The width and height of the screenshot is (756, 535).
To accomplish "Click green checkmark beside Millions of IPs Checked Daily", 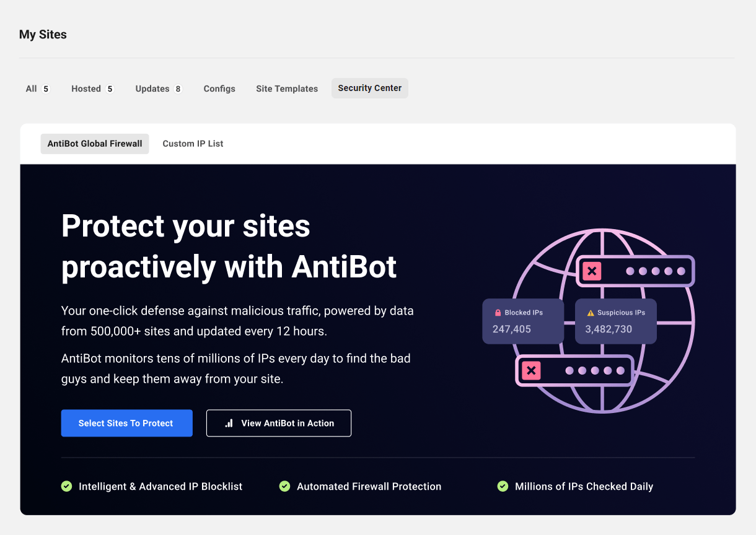I will pyautogui.click(x=503, y=487).
